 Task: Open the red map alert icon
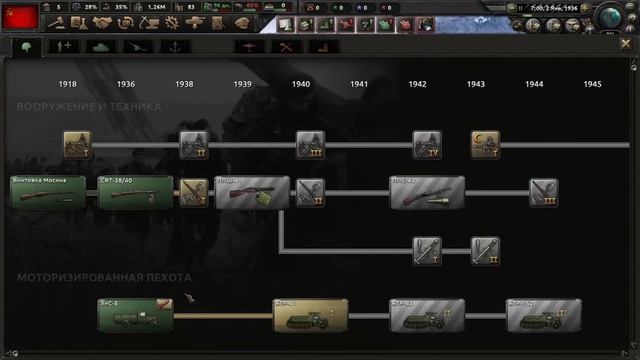[x=405, y=24]
